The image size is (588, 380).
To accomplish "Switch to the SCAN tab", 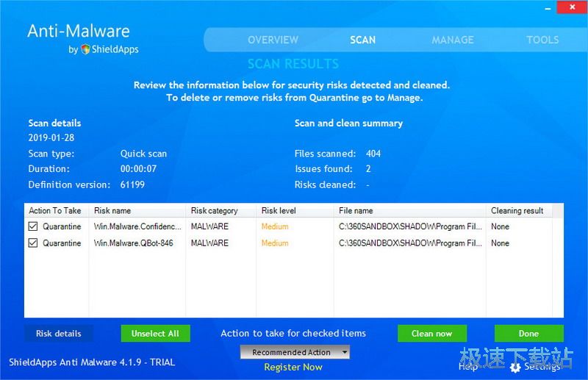I will (x=362, y=40).
